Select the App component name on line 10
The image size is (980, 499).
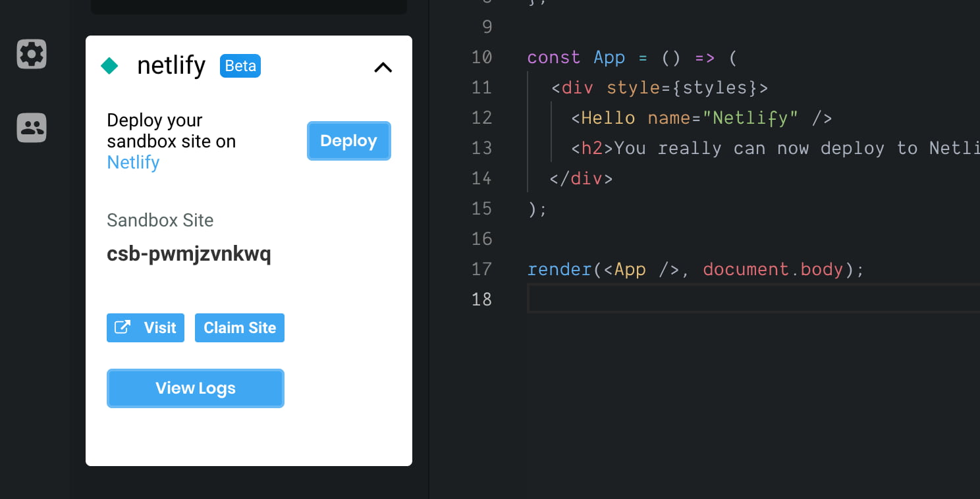609,57
